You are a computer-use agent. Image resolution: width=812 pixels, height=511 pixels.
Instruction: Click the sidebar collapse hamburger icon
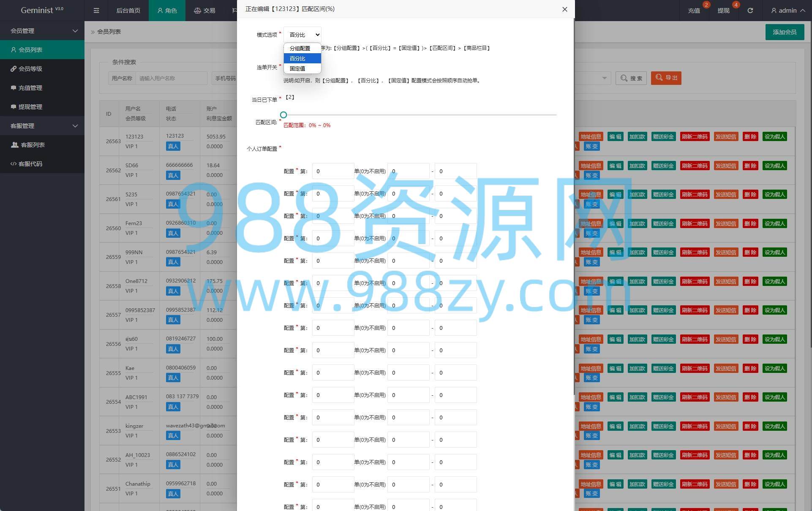point(96,11)
